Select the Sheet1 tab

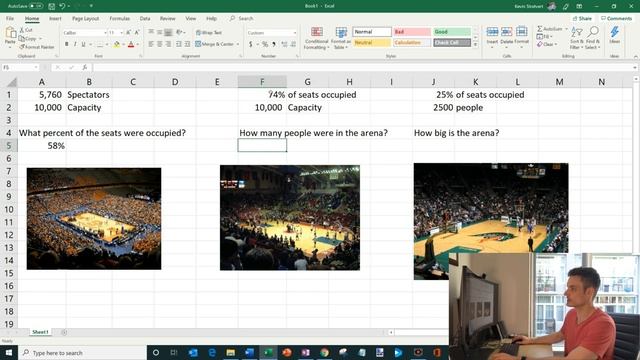point(40,332)
